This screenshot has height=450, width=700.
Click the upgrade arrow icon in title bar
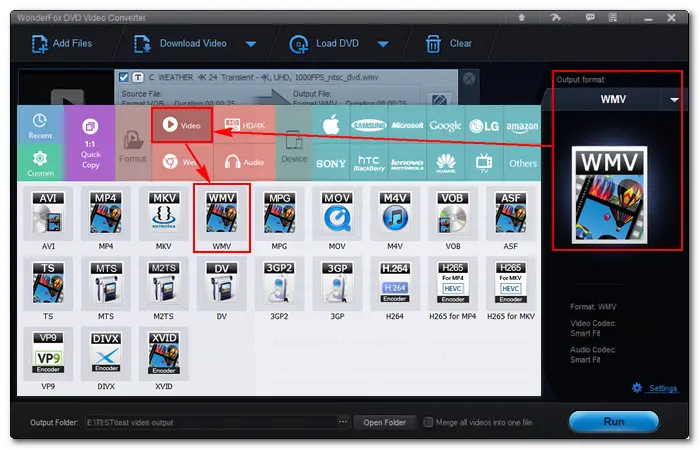[521, 17]
